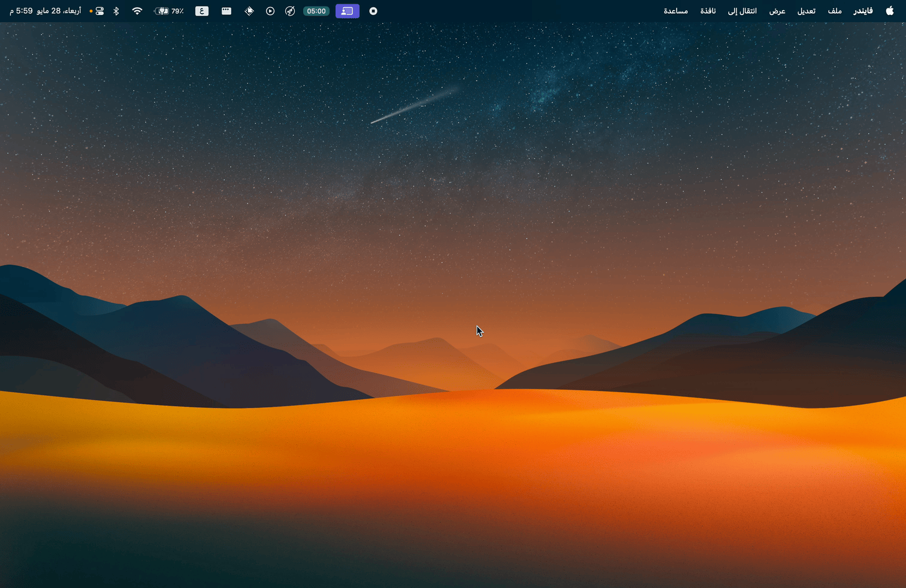906x588 pixels.
Task: Open the 79% battery status
Action: click(169, 11)
